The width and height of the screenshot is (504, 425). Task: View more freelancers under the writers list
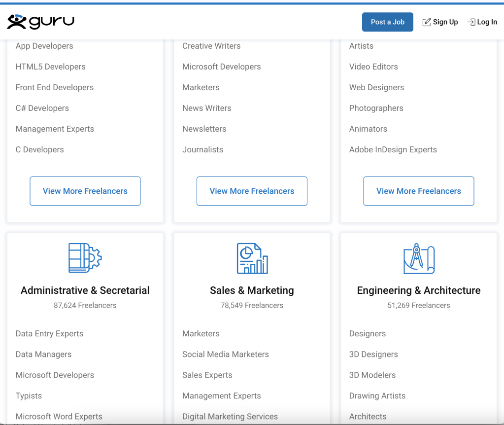(x=252, y=191)
